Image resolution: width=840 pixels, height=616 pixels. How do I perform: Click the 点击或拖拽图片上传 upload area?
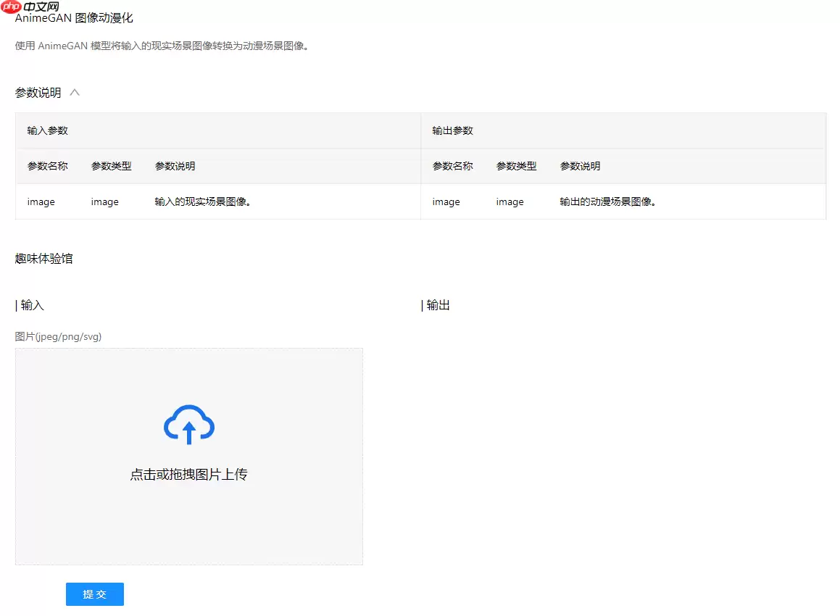coord(188,456)
